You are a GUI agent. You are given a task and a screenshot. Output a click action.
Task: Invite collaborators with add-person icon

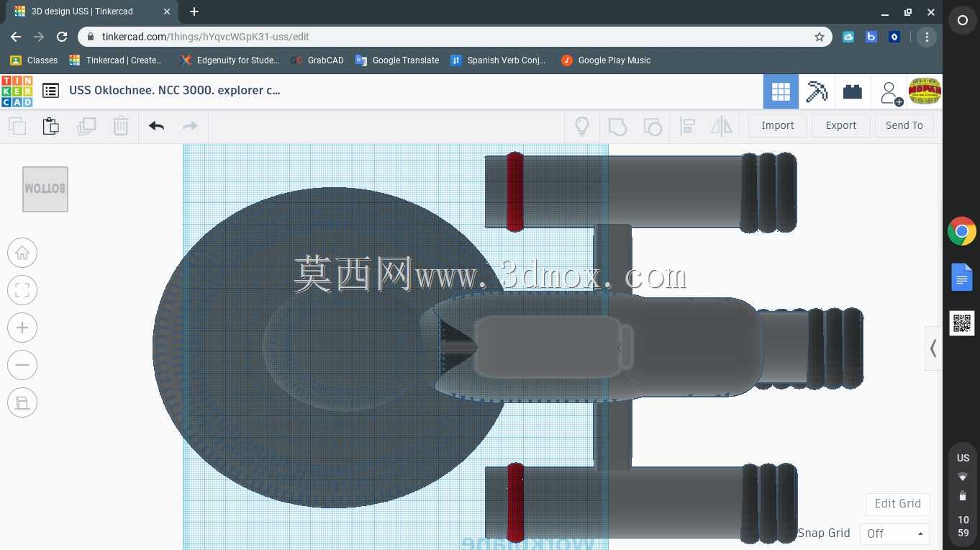[x=891, y=93]
